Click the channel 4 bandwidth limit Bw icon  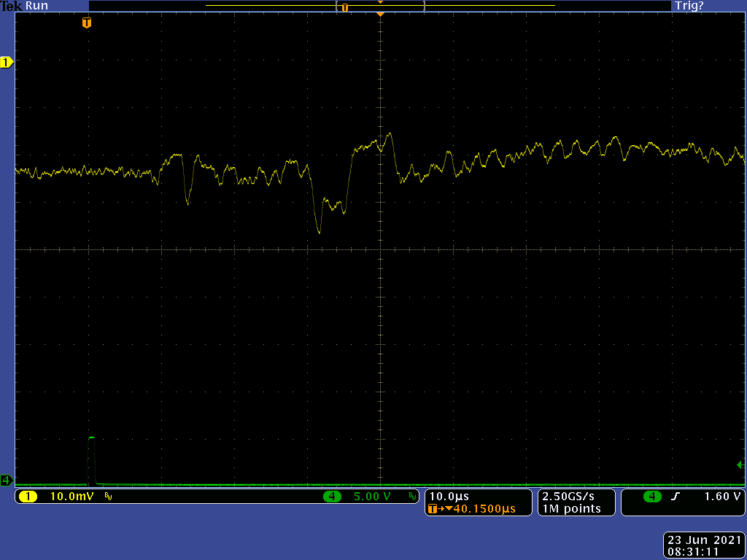point(412,497)
